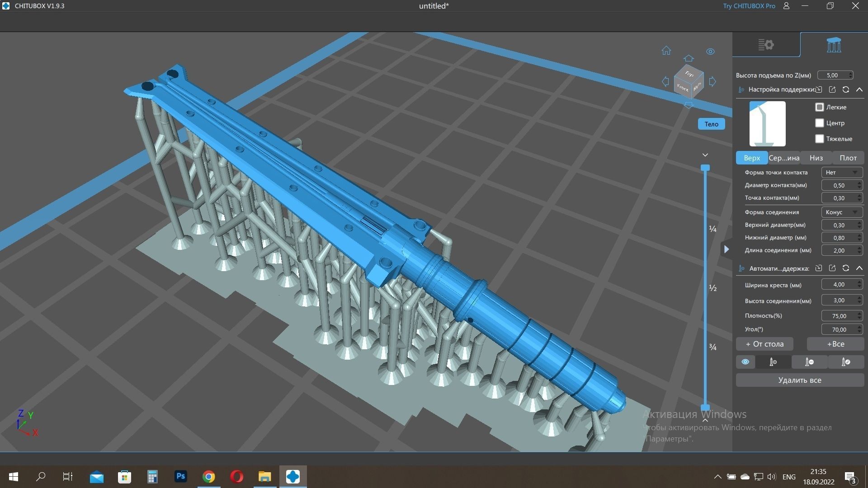
Task: Rotate view right with the cube arrow
Action: [712, 82]
